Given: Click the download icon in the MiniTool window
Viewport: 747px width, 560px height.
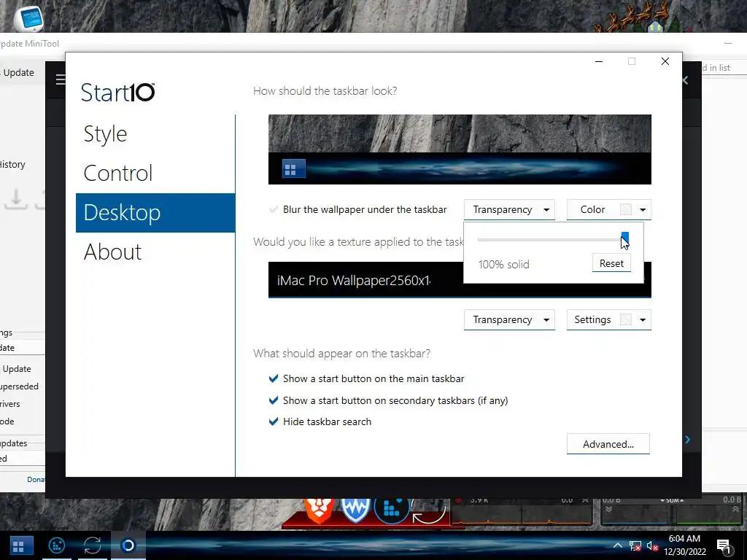Looking at the screenshot, I should click(16, 198).
